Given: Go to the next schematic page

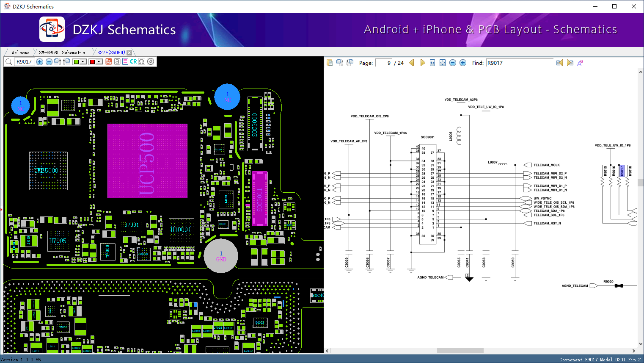Looking at the screenshot, I should click(x=422, y=63).
